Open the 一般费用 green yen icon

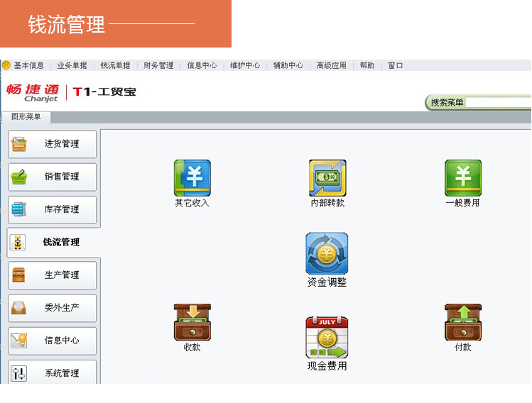(463, 178)
